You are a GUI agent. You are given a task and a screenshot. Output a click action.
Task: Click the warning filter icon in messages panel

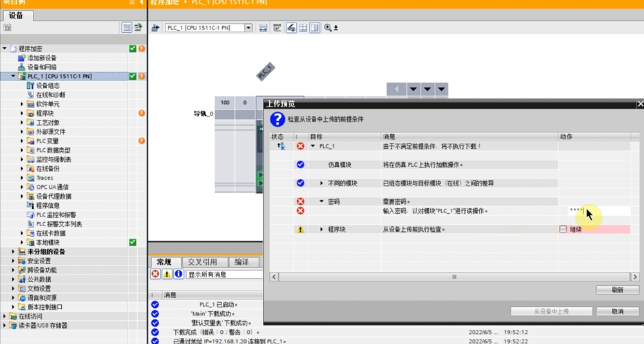coord(167,274)
